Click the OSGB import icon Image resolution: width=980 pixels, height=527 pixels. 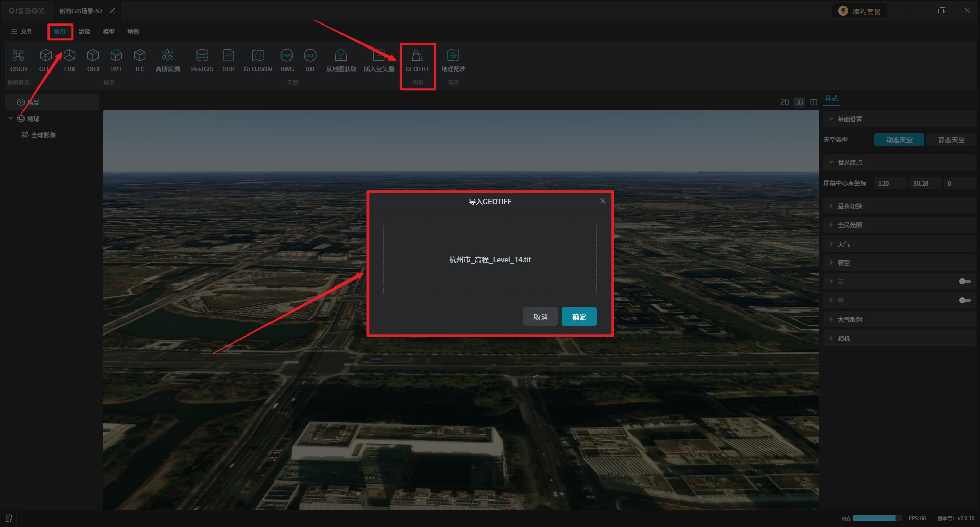pyautogui.click(x=18, y=56)
